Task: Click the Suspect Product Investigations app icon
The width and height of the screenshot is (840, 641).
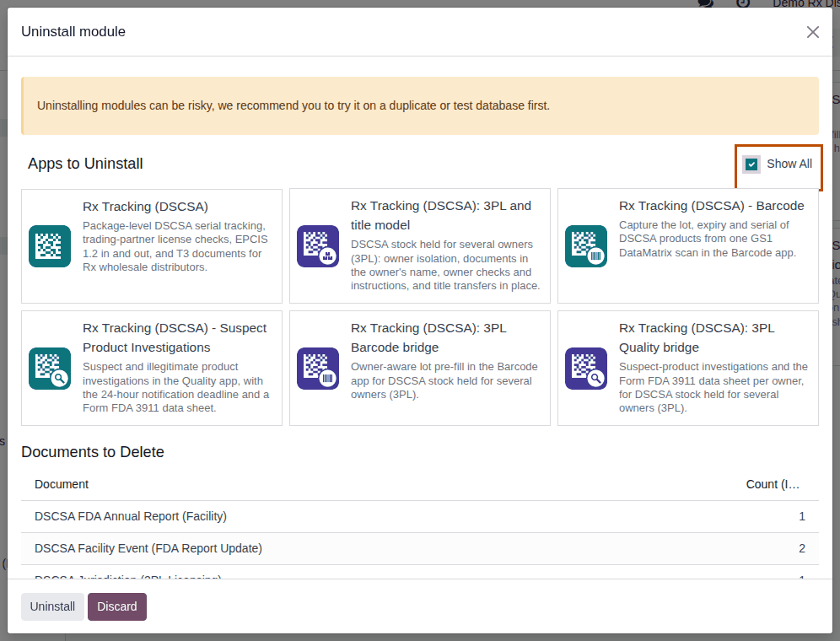Action: (50, 369)
